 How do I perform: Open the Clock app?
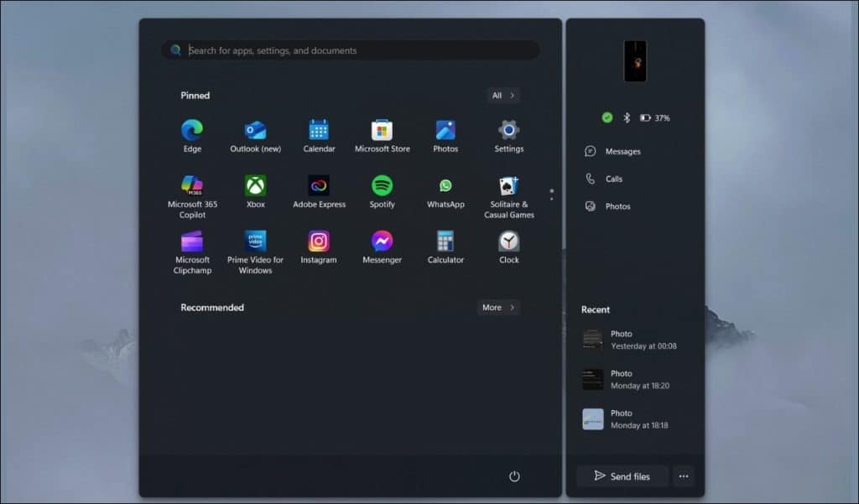pos(508,243)
